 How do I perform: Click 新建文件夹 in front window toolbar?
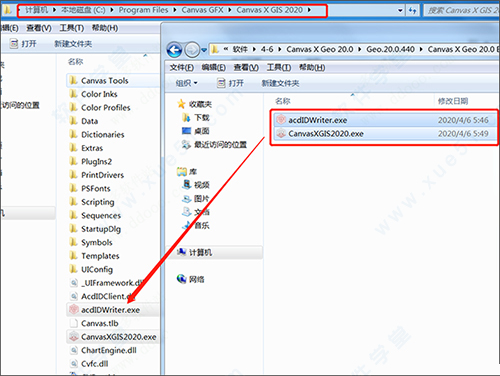280,83
